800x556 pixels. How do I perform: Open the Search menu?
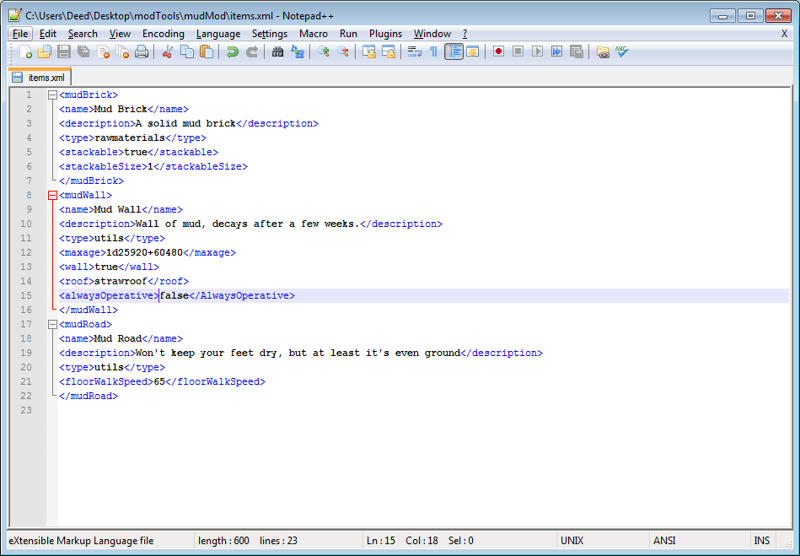tap(83, 34)
